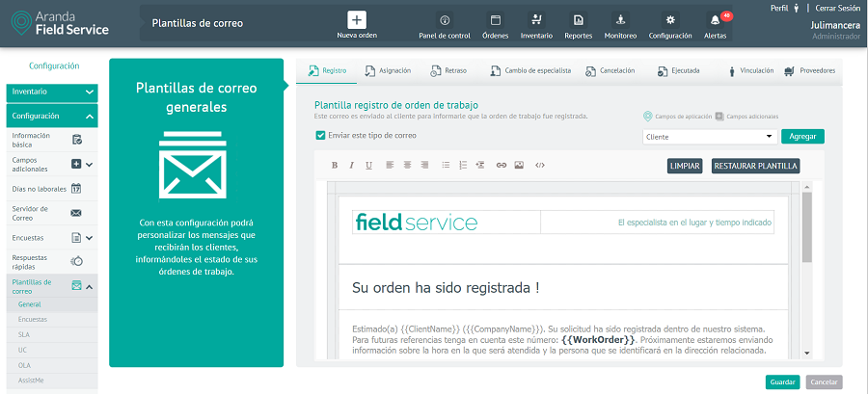868x394 pixels.
Task: Click Información básica sidebar icon
Action: point(77,141)
